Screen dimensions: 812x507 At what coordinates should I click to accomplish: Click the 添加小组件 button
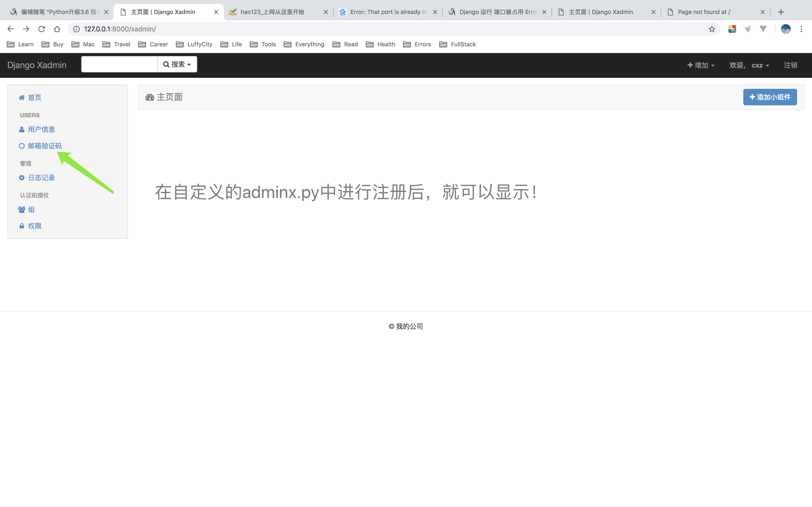tap(770, 97)
